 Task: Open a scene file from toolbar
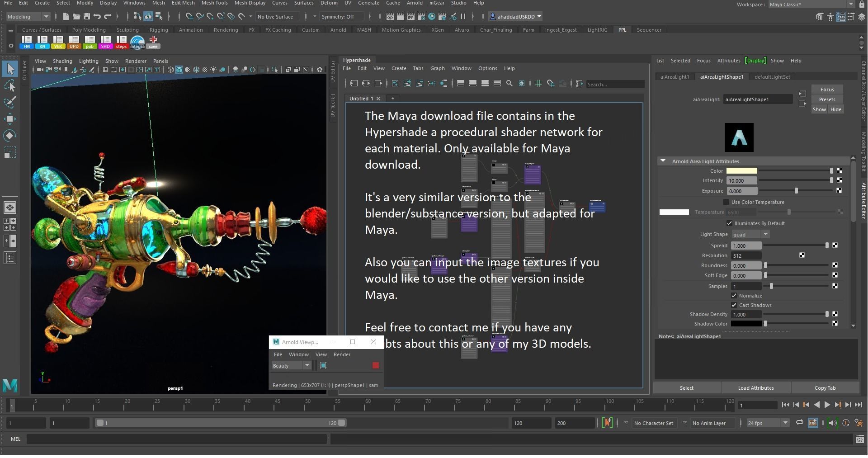click(x=76, y=17)
